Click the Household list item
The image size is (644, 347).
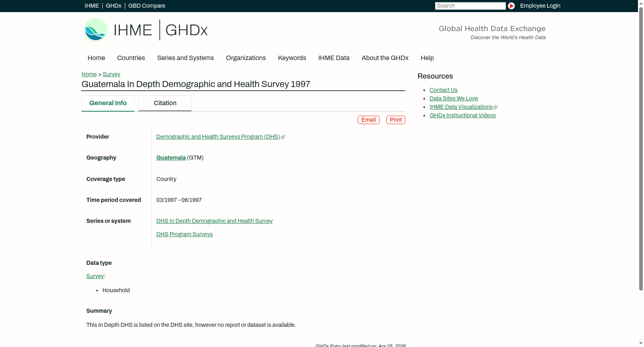[116, 291]
